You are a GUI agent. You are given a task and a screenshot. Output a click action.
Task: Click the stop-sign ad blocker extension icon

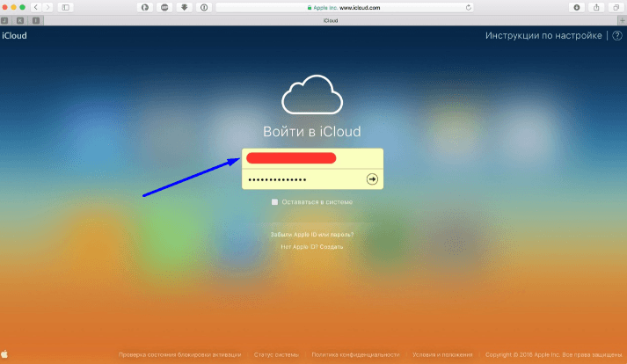(164, 7)
